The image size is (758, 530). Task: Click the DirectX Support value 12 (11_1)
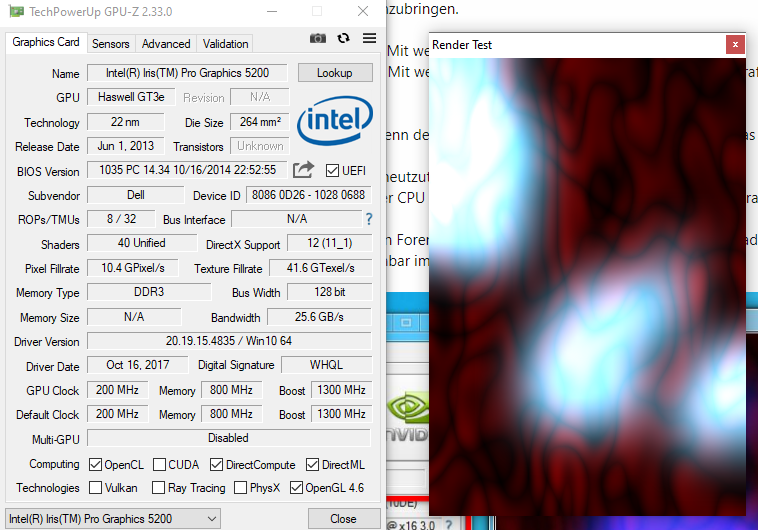(330, 243)
